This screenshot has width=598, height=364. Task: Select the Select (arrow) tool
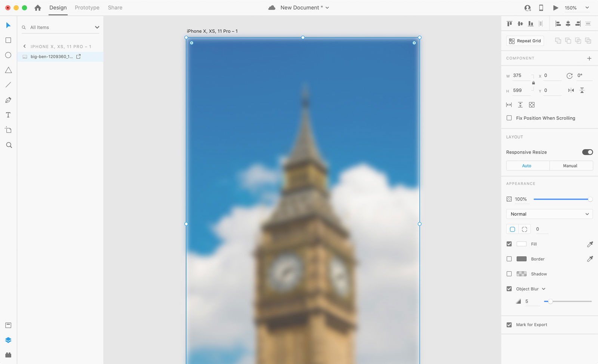click(x=8, y=25)
